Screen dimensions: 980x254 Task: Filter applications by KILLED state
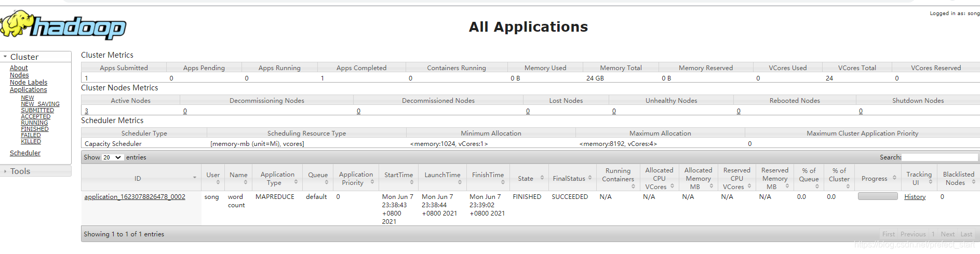pos(31,141)
